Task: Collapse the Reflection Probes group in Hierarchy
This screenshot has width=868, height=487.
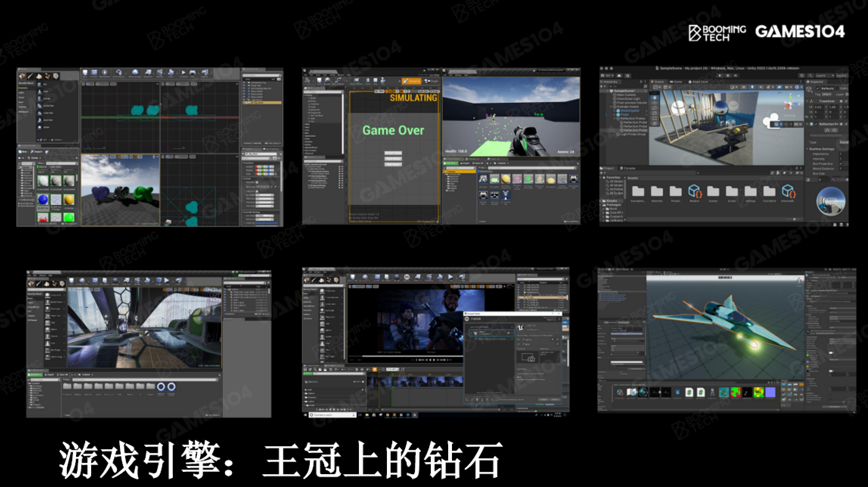Action: 614,118
